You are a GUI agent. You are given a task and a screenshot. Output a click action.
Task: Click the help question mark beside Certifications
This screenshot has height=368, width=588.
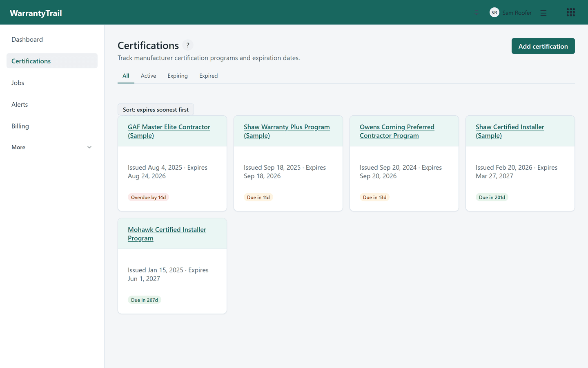pyautogui.click(x=188, y=45)
